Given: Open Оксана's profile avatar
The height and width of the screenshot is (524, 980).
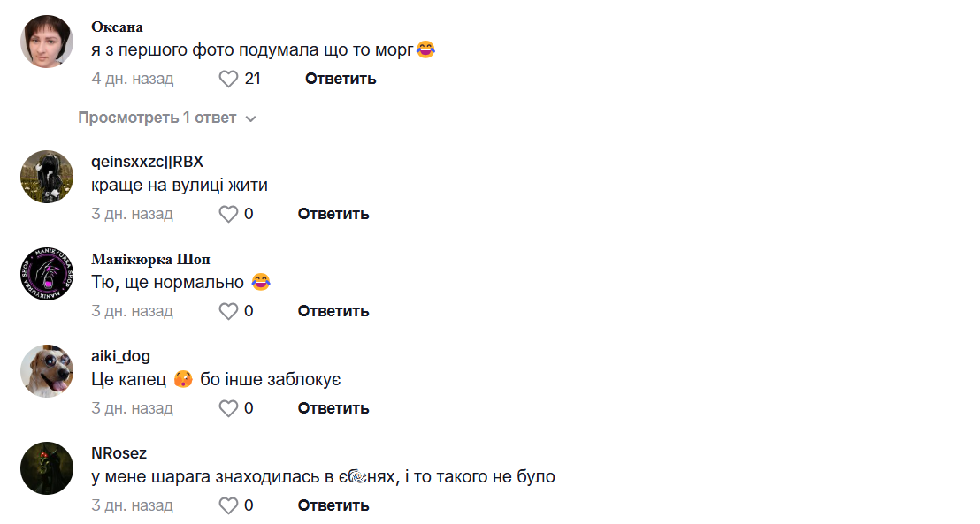Looking at the screenshot, I should pos(47,42).
